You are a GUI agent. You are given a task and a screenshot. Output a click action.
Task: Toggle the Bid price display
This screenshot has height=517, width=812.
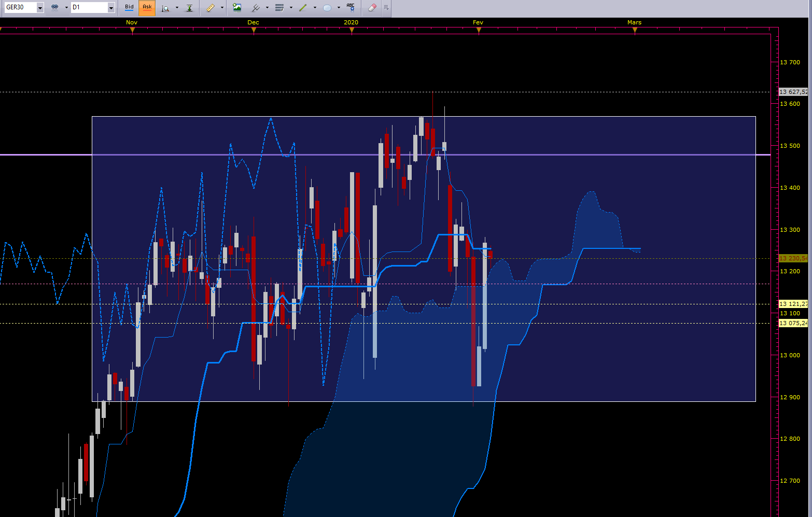pos(129,8)
